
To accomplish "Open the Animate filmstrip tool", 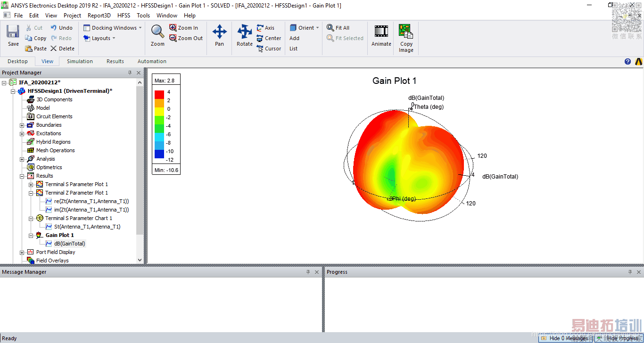I will click(381, 35).
